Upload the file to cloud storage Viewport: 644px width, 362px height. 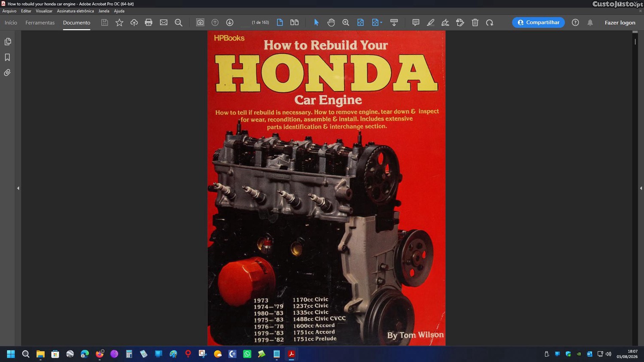[x=134, y=23]
